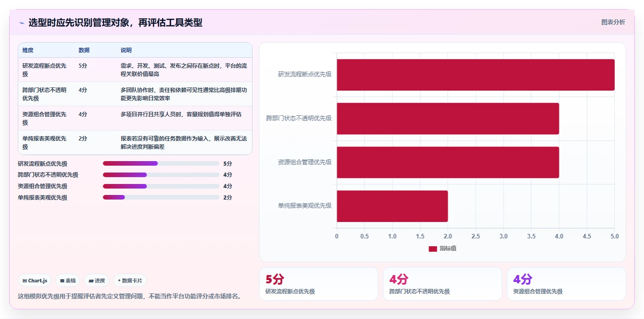
Task: Click the x-axis tick 2.5
Action: (476, 237)
